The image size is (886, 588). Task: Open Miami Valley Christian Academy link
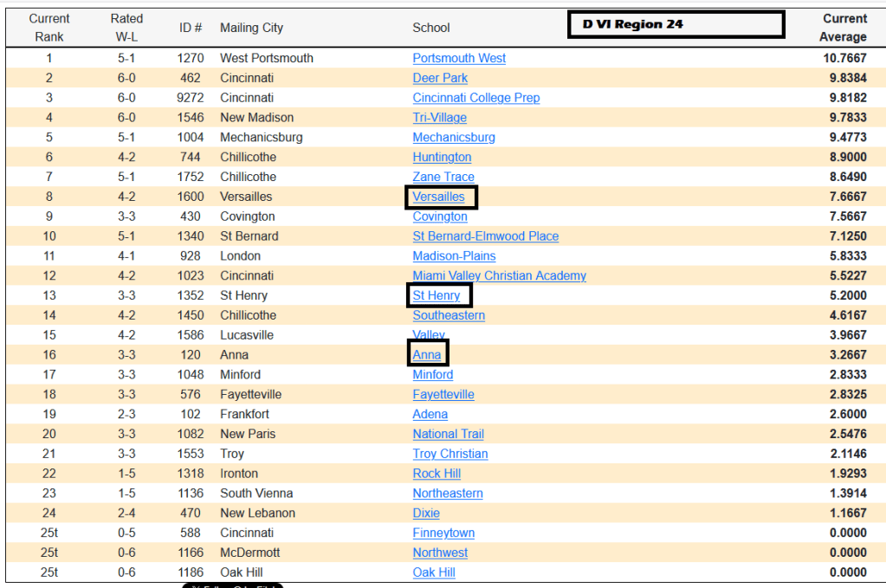coord(499,275)
